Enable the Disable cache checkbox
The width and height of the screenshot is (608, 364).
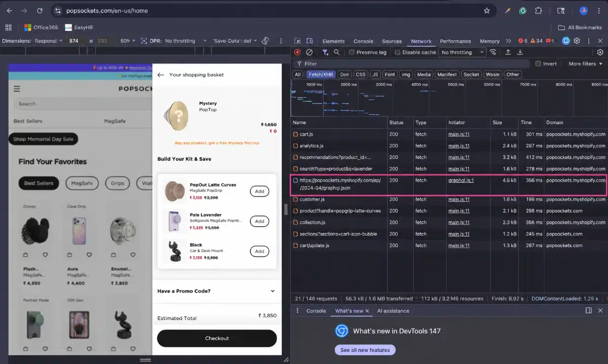click(x=398, y=52)
